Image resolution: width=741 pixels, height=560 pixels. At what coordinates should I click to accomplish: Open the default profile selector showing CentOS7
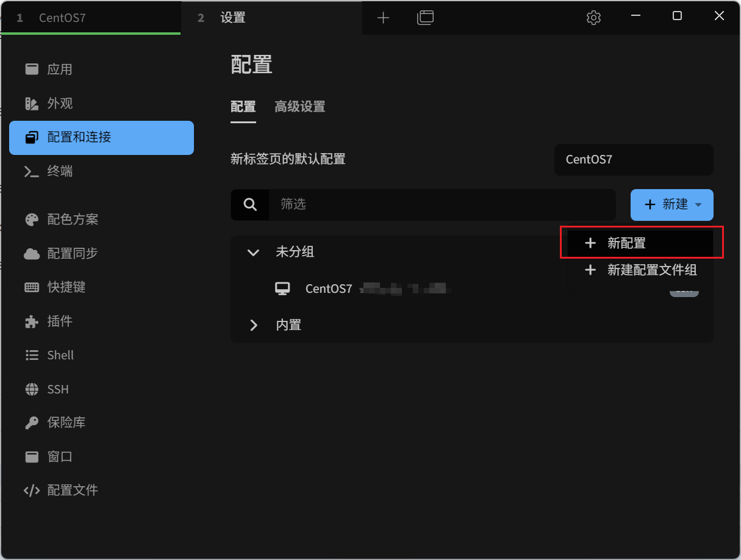click(633, 159)
